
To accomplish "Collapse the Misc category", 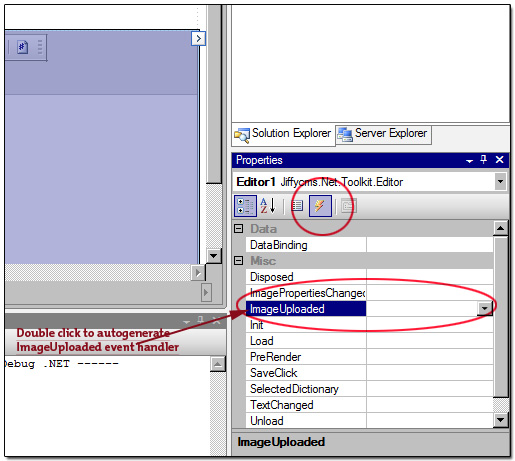I will 238,260.
